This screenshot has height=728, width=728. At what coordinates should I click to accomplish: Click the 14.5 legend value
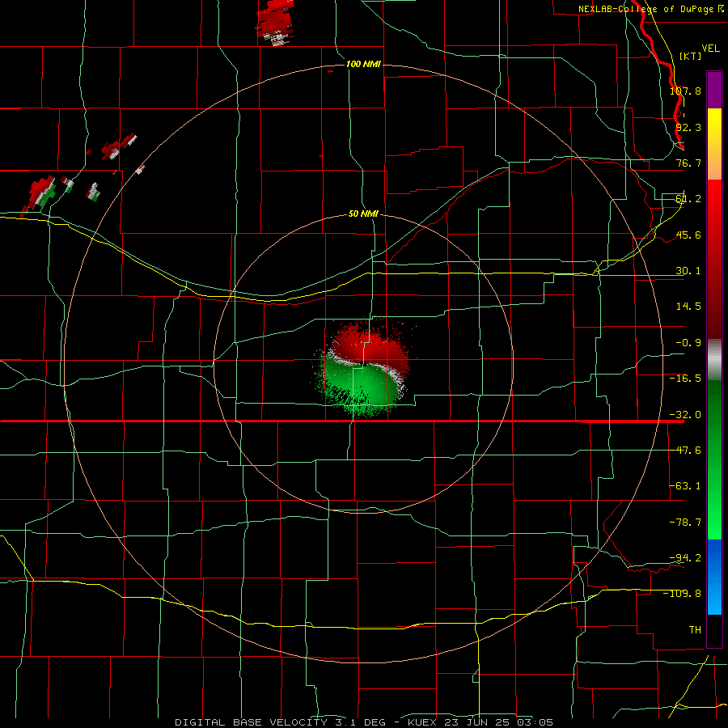688,307
